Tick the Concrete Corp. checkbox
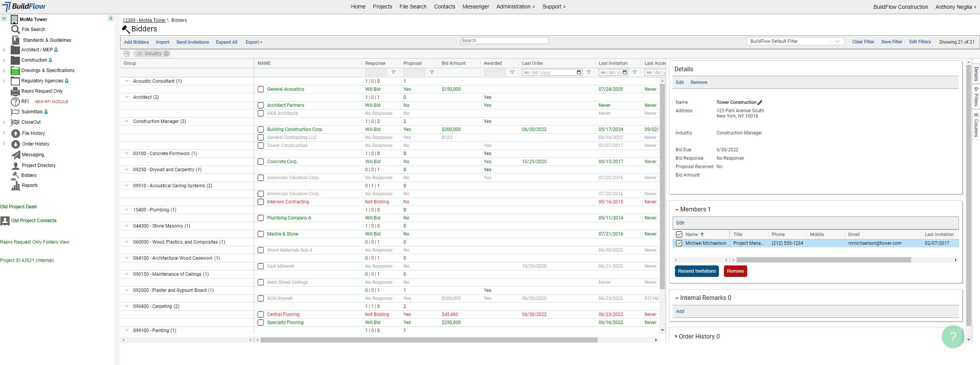The image size is (980, 365). [x=261, y=162]
